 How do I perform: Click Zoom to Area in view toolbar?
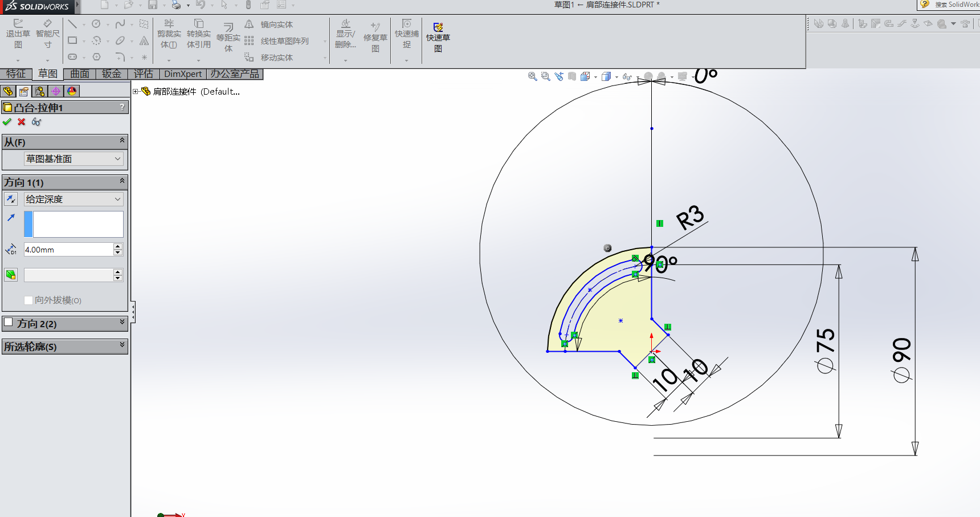coord(545,76)
